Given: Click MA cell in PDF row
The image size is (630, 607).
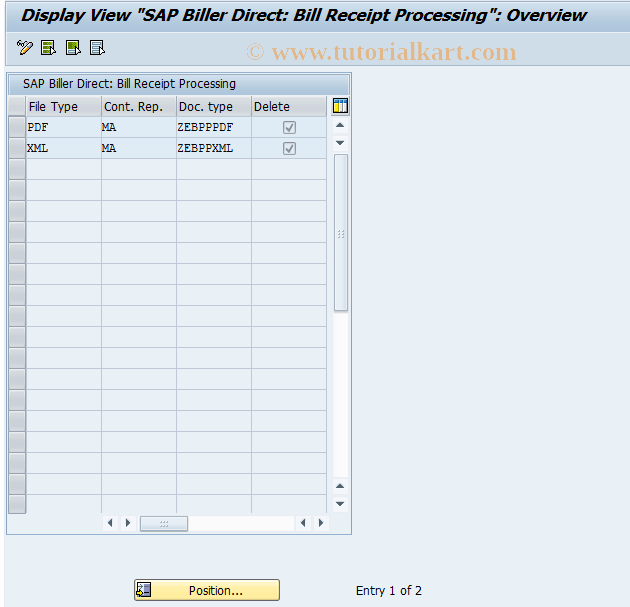Looking at the screenshot, I should pos(139,127).
